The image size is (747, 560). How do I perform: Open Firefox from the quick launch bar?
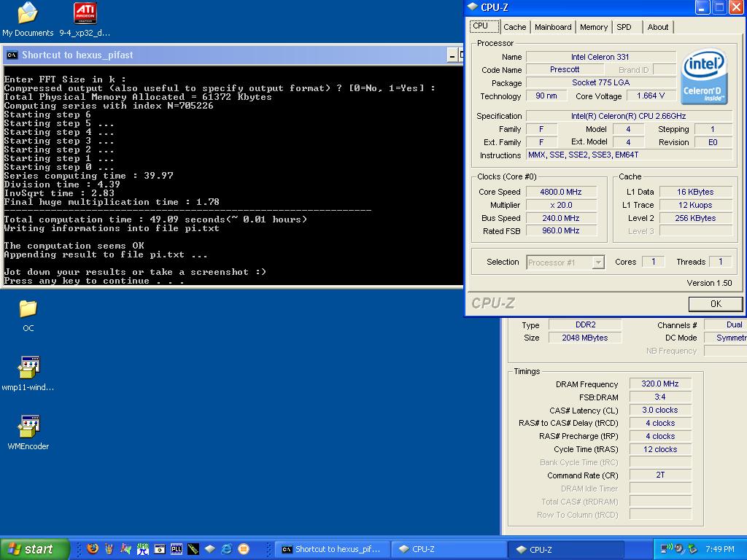pyautogui.click(x=93, y=548)
